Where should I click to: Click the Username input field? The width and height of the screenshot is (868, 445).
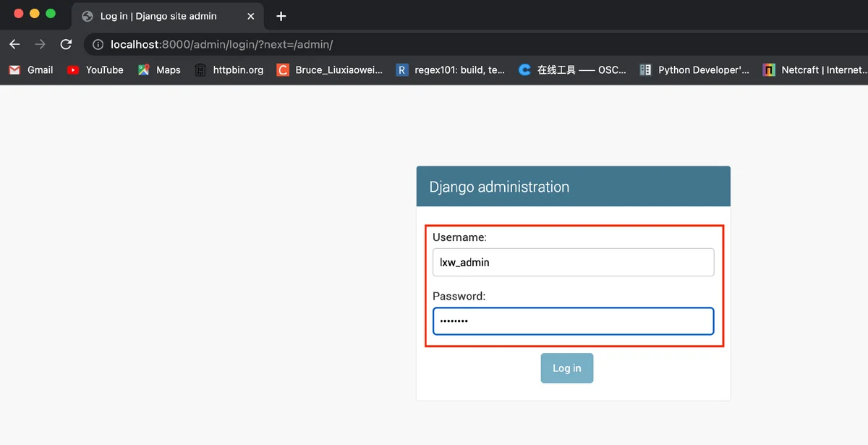pos(574,262)
